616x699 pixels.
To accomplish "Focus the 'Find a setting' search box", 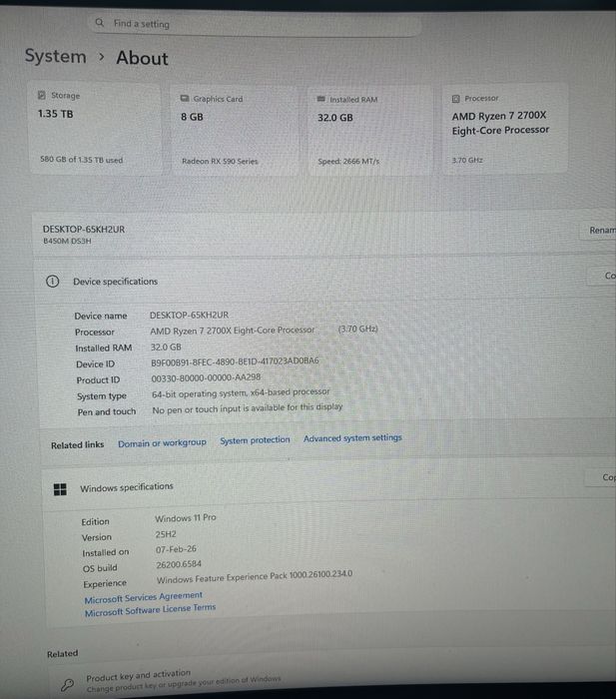I will point(256,25).
